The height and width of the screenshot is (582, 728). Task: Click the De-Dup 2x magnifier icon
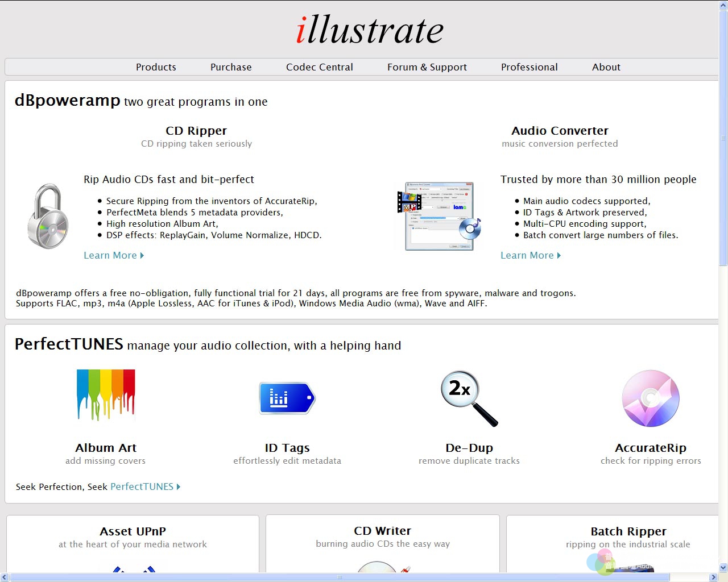point(469,398)
